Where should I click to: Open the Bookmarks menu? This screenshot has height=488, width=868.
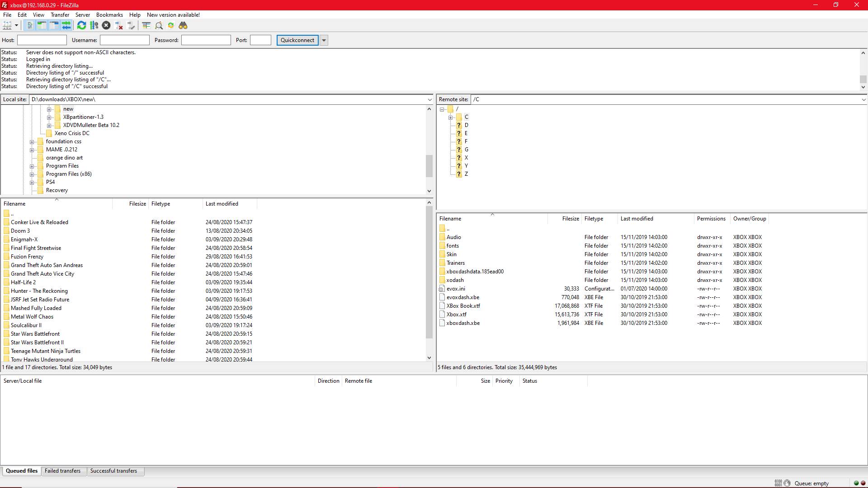point(109,15)
